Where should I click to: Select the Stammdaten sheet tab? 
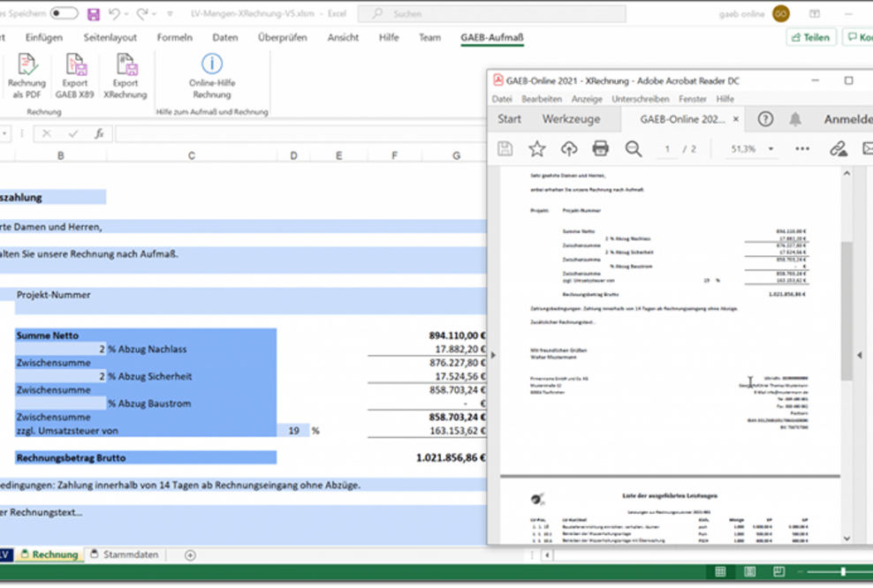pyautogui.click(x=130, y=554)
